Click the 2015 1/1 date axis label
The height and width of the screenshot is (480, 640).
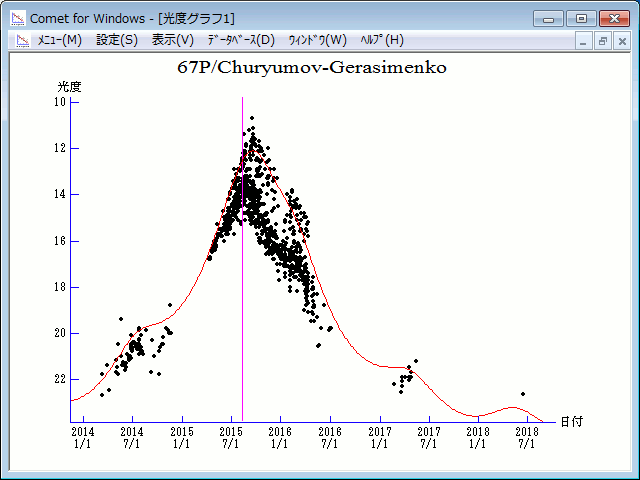182,438
